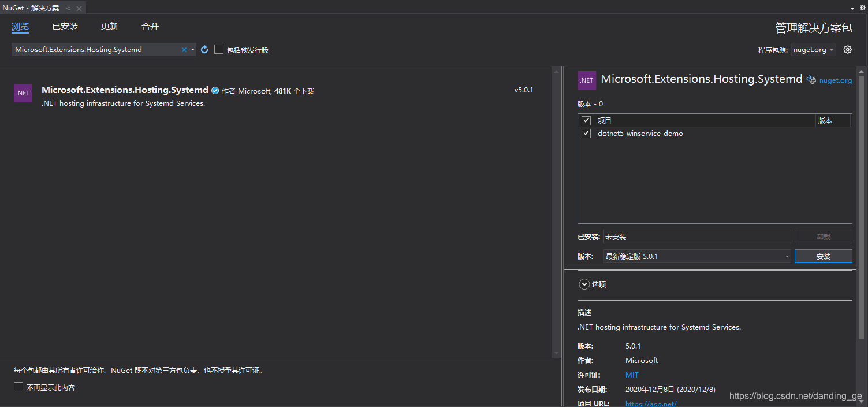
Task: Click the disabled 卸载 button
Action: click(x=823, y=236)
